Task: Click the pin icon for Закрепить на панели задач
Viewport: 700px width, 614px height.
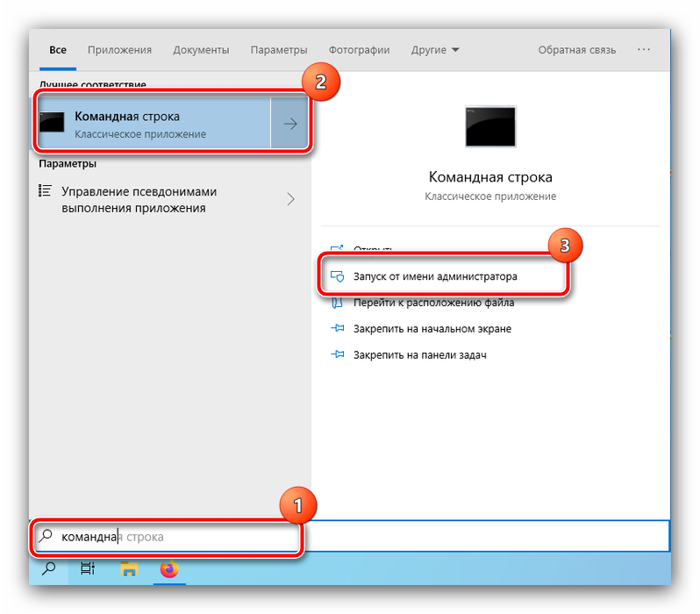Action: pos(338,354)
